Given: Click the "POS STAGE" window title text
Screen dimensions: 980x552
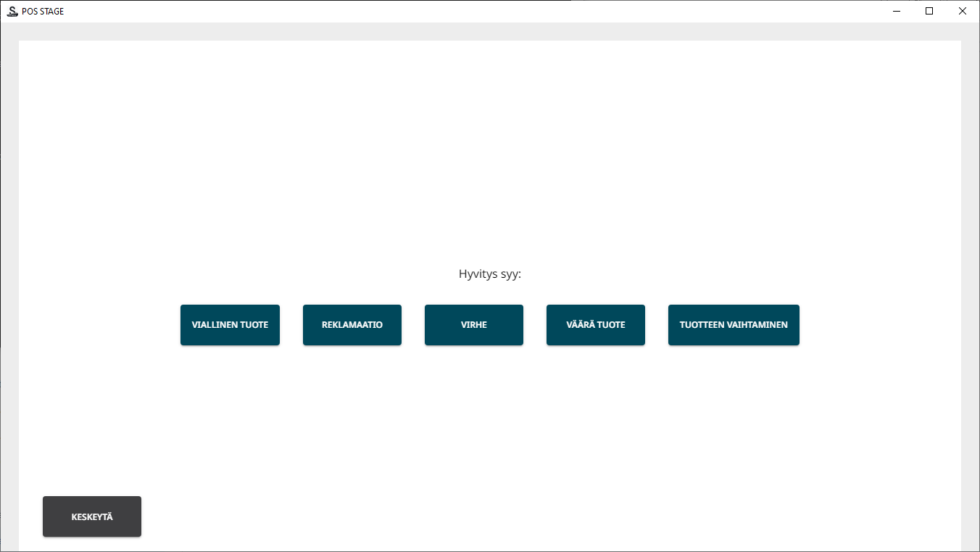Looking at the screenshot, I should pyautogui.click(x=43, y=12).
